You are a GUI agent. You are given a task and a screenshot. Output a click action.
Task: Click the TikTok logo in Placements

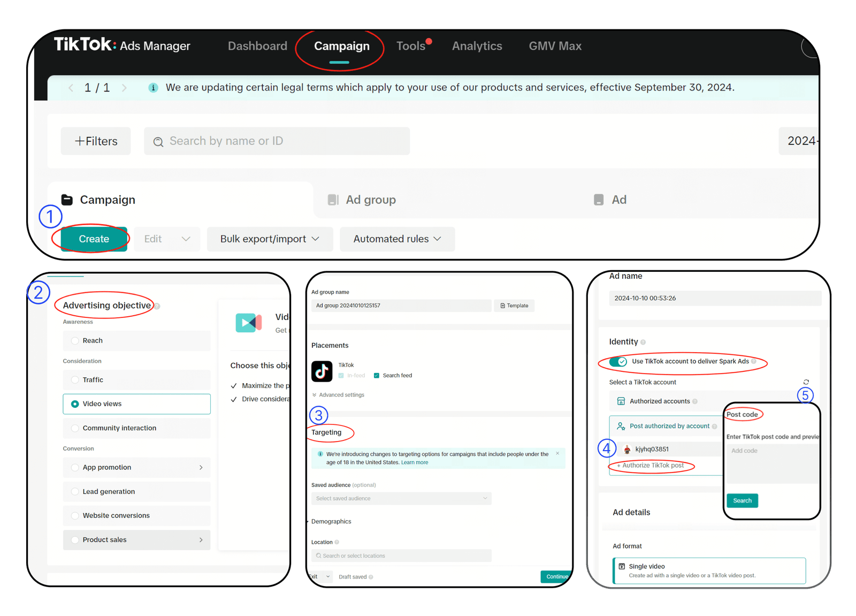click(x=322, y=371)
